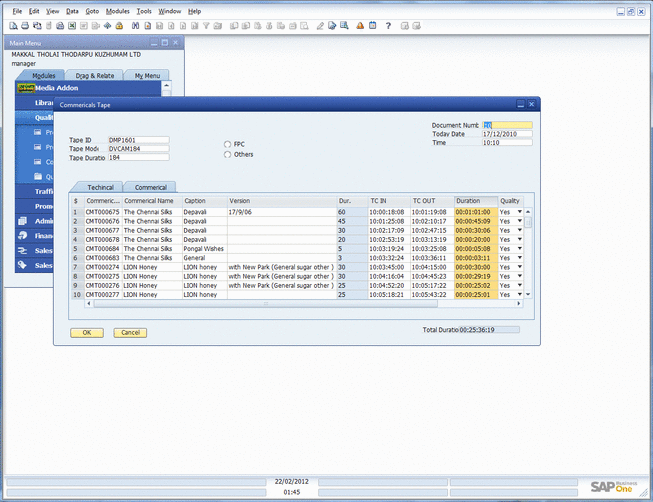Click the Today Date field 17/12/2010
The image size is (653, 502).
click(507, 134)
